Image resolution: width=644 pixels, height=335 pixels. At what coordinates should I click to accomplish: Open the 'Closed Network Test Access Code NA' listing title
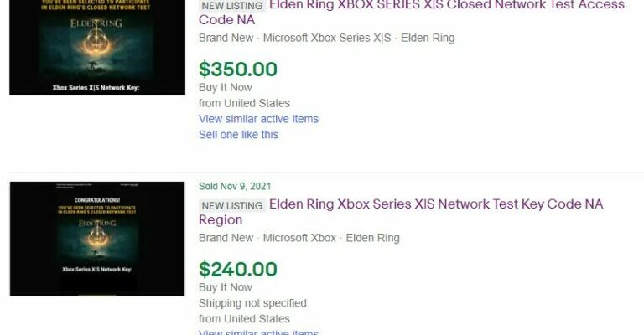tap(446, 6)
